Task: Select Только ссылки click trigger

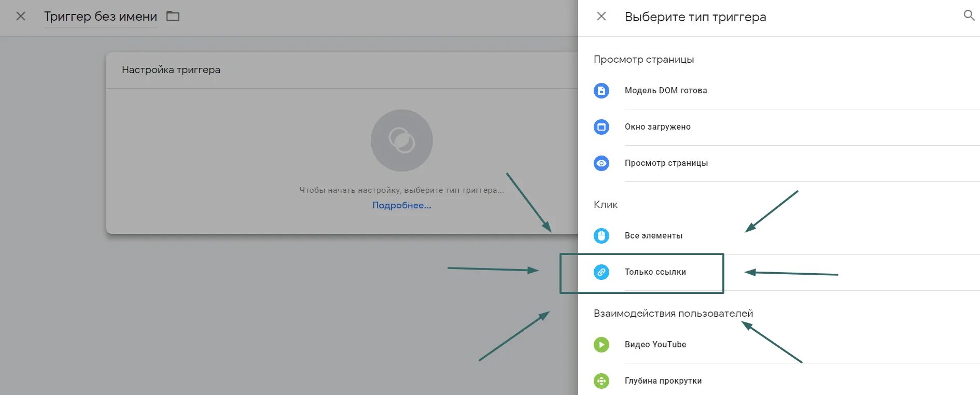Action: pyautogui.click(x=655, y=272)
